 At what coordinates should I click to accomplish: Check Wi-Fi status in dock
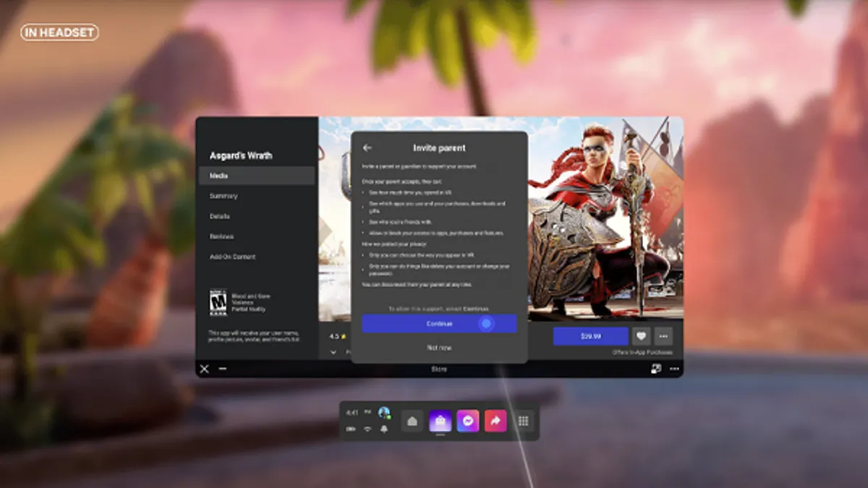(367, 429)
